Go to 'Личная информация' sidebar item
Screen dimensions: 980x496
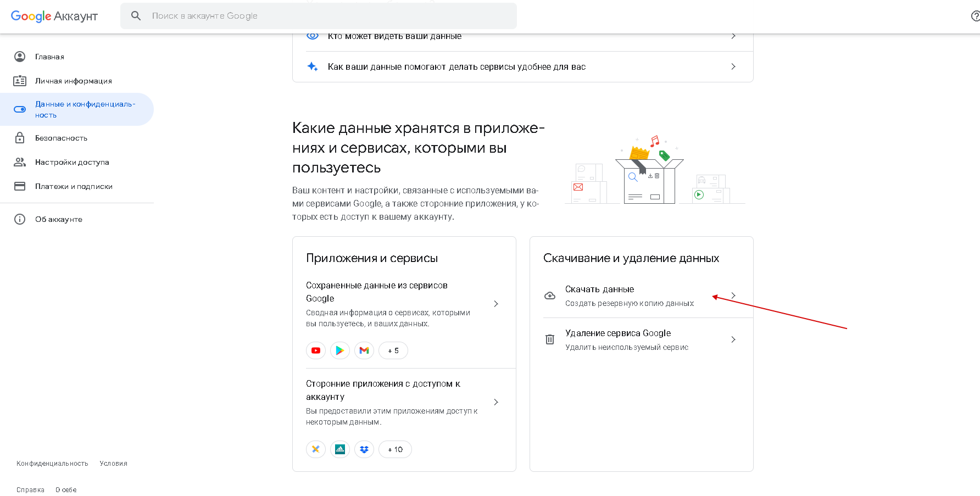tap(73, 81)
